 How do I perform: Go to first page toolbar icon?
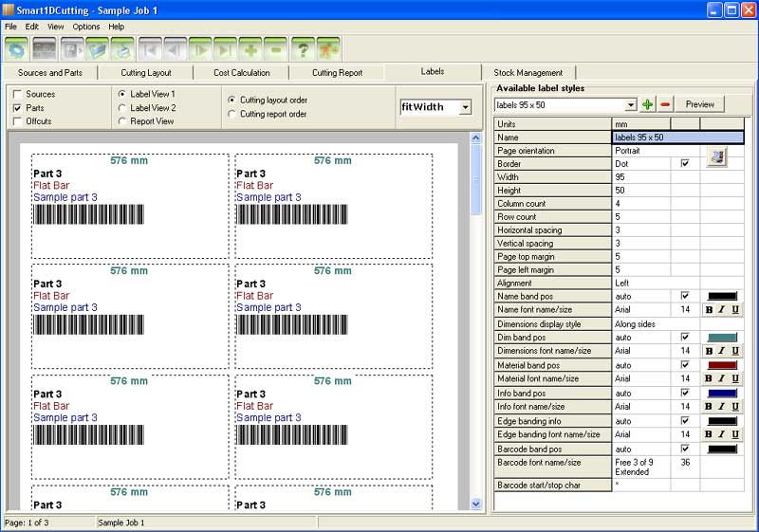click(x=150, y=49)
